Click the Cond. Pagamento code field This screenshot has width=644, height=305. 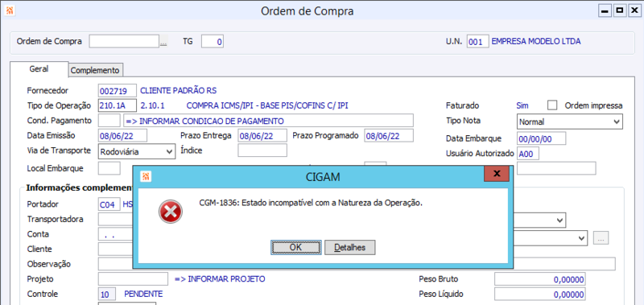pyautogui.click(x=109, y=121)
